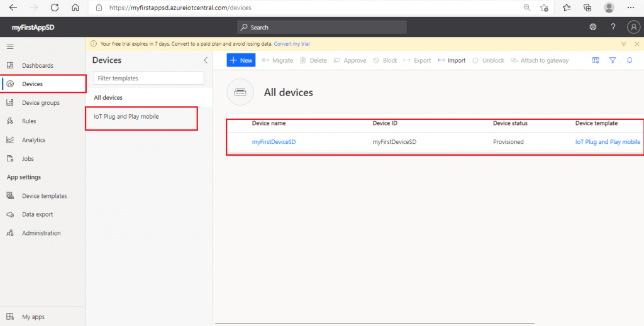The height and width of the screenshot is (326, 644).
Task: Reload the page with the refresh icon
Action: click(55, 8)
